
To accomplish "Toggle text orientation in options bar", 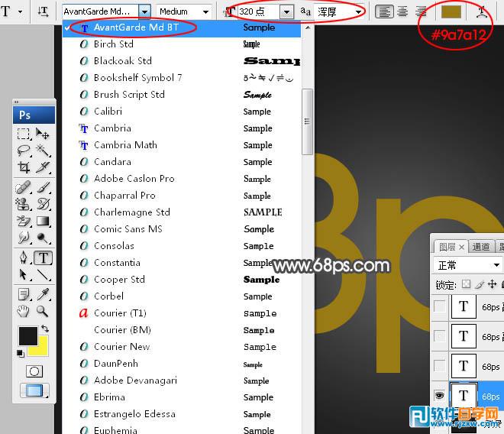I will click(43, 11).
